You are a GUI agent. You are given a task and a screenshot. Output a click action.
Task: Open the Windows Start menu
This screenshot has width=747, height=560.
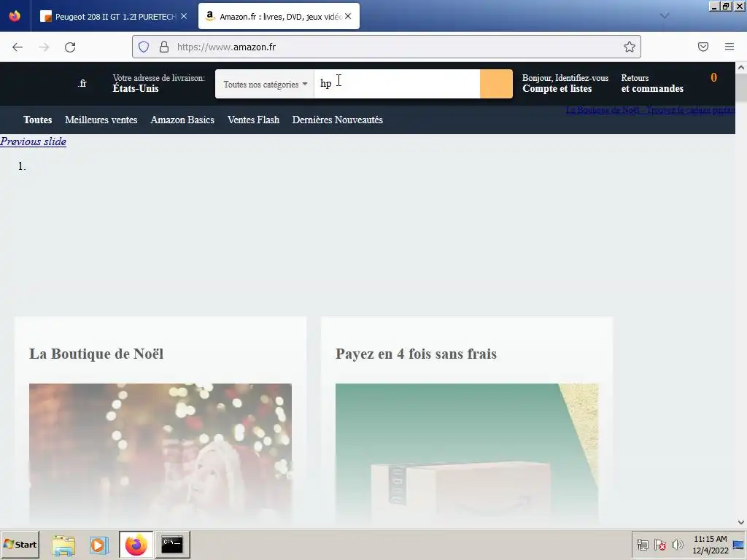(20, 544)
